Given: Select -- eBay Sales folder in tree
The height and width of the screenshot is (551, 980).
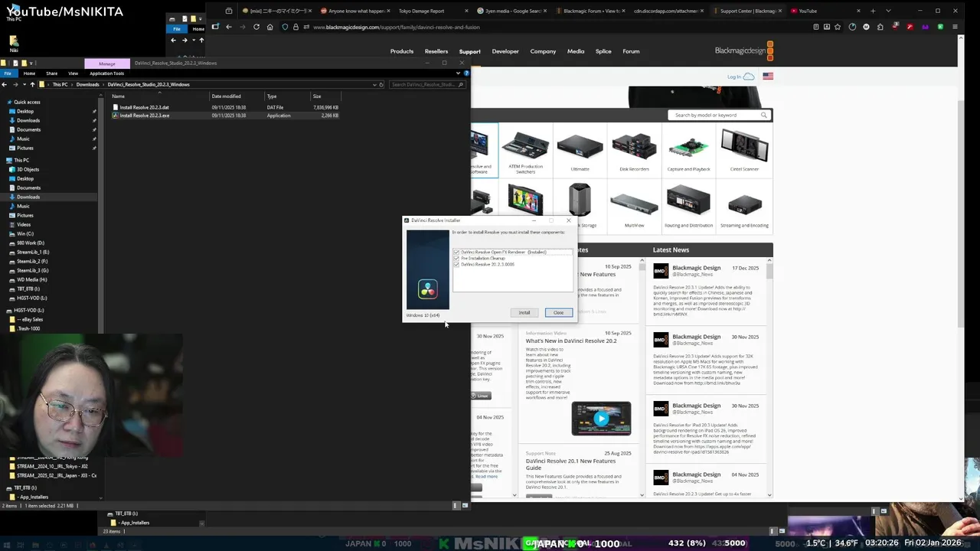Looking at the screenshot, I should [30, 319].
